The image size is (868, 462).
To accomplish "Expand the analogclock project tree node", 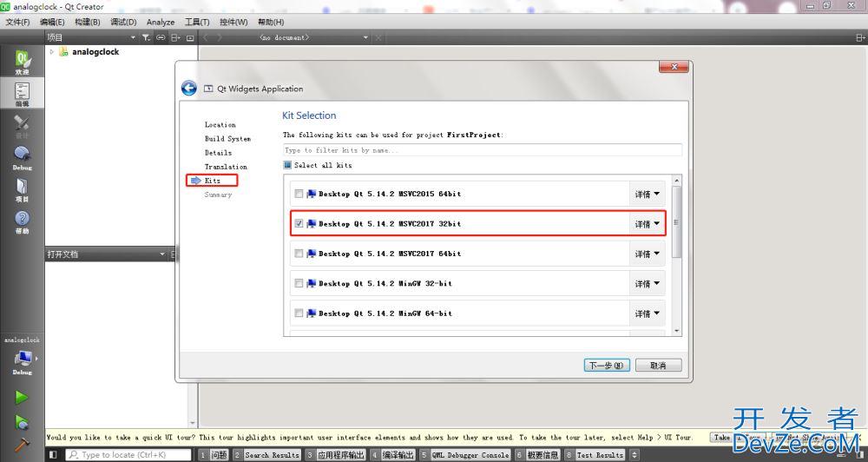I will pos(52,51).
